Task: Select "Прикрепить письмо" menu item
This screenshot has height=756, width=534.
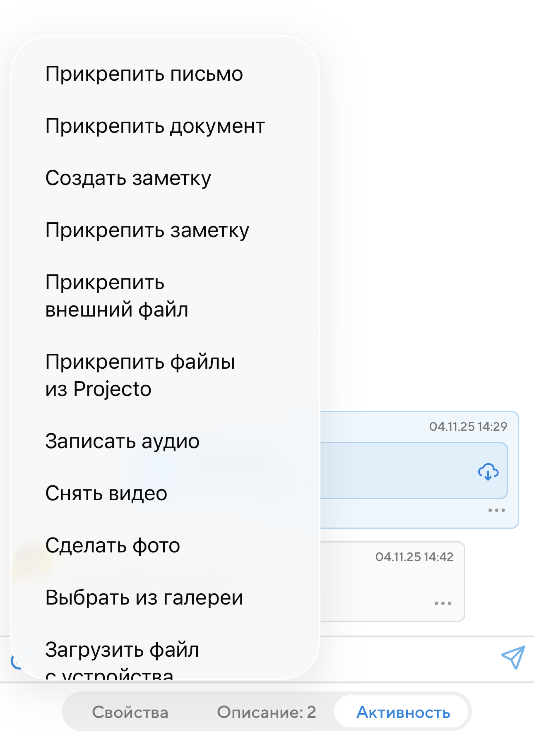Action: pos(144,74)
